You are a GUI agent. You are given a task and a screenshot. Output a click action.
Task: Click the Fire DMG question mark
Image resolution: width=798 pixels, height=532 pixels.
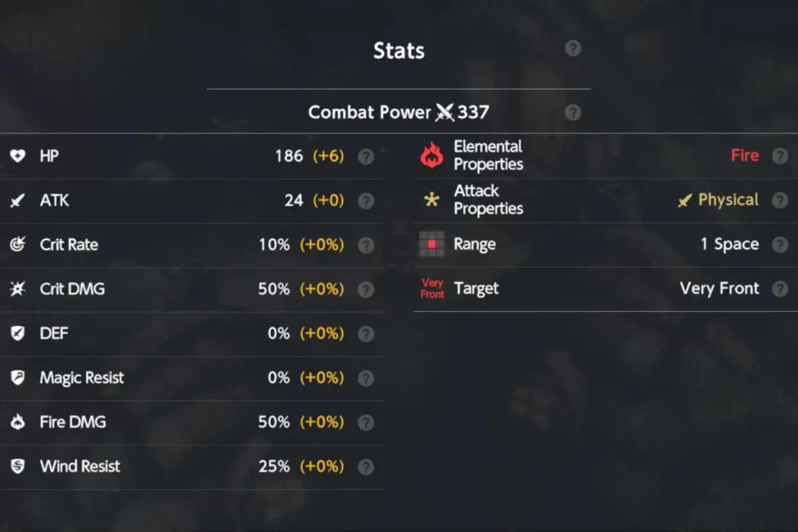[366, 422]
